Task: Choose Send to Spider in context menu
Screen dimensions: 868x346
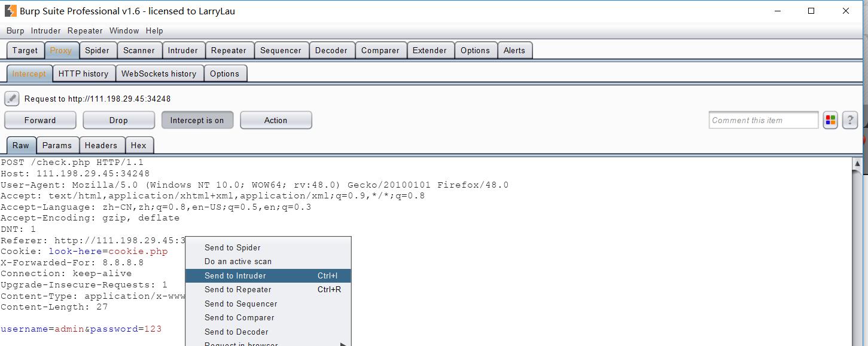Action: point(268,247)
